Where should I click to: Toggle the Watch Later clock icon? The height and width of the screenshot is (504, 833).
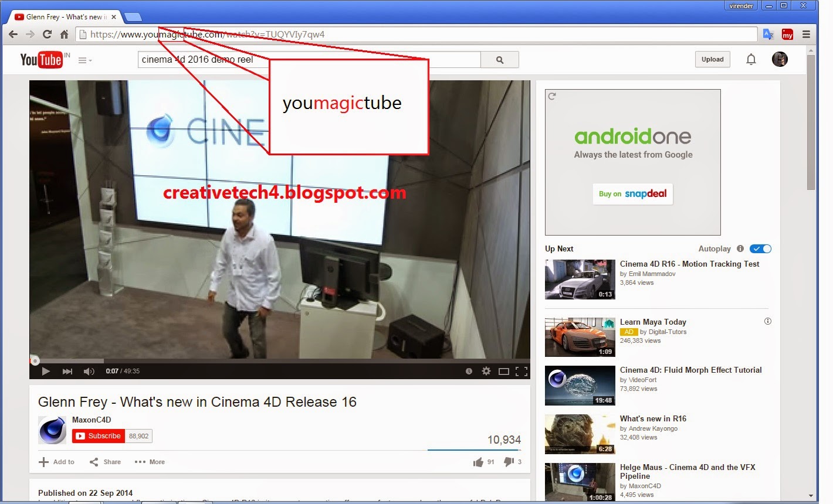click(x=469, y=371)
